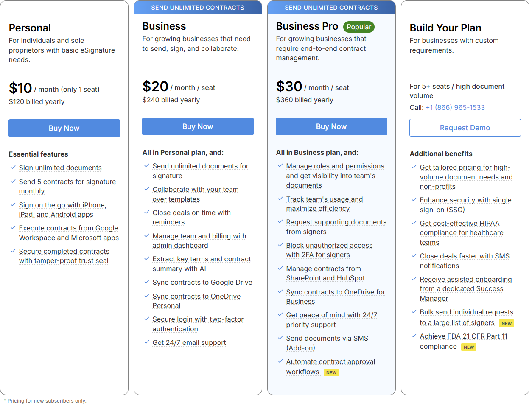
Task: Click the checkmark next to 'Block unauthorized access with 2FA'
Action: coord(280,245)
